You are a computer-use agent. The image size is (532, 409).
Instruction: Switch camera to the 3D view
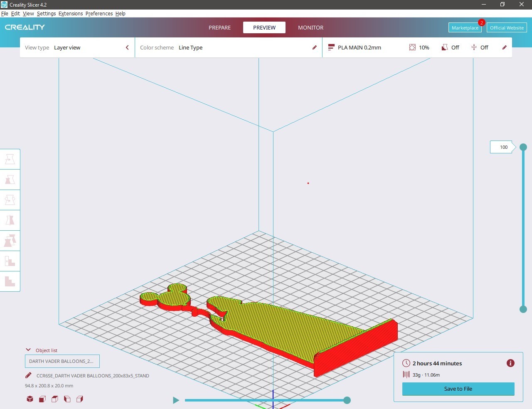[x=30, y=399]
